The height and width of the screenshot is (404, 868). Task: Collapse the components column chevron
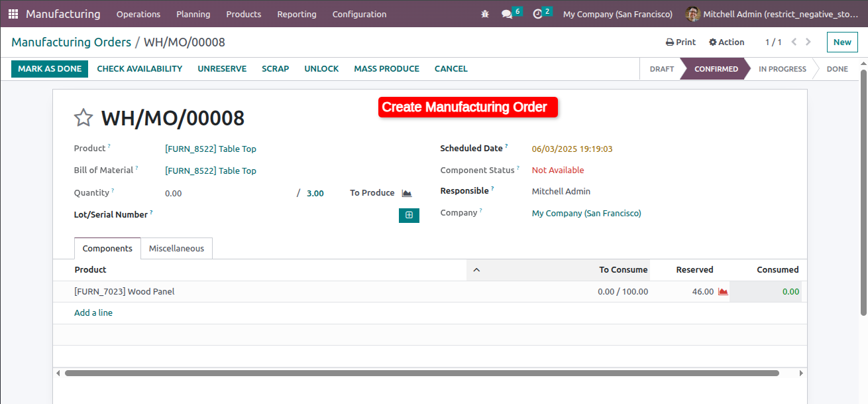pyautogui.click(x=476, y=269)
